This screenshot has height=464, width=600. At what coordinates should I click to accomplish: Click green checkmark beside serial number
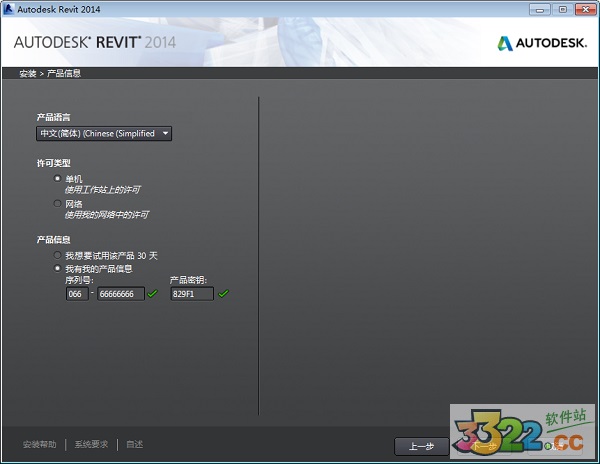tap(153, 294)
